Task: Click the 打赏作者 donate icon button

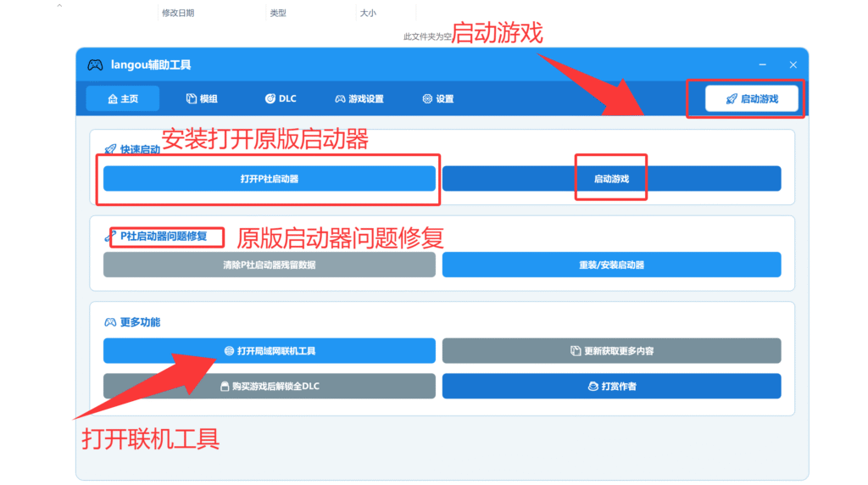Action: point(593,387)
